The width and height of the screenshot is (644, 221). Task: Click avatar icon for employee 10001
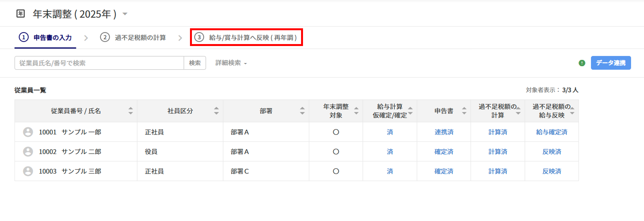28,132
